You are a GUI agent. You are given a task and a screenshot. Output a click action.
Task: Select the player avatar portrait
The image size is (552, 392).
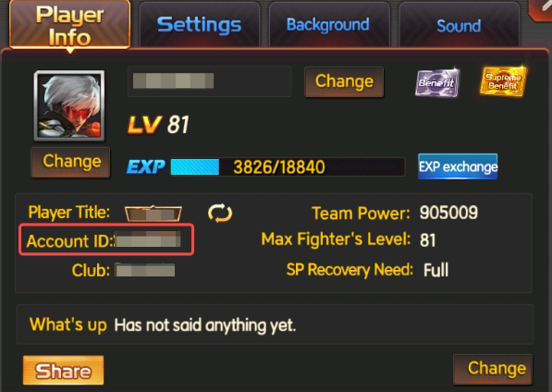coord(69,105)
